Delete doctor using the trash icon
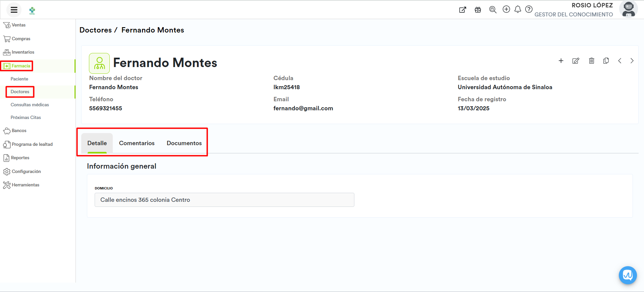This screenshot has width=644, height=292. (591, 61)
